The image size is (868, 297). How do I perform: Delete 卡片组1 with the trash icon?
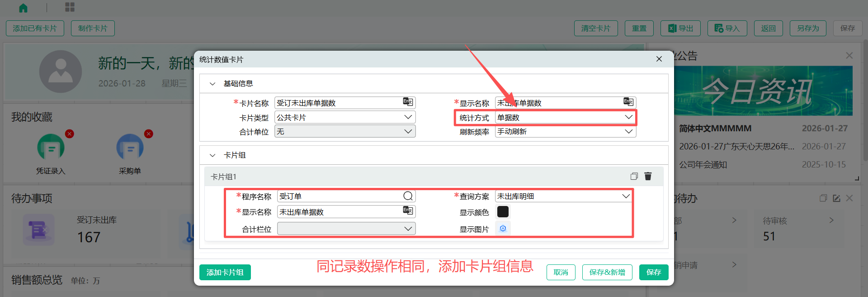648,176
